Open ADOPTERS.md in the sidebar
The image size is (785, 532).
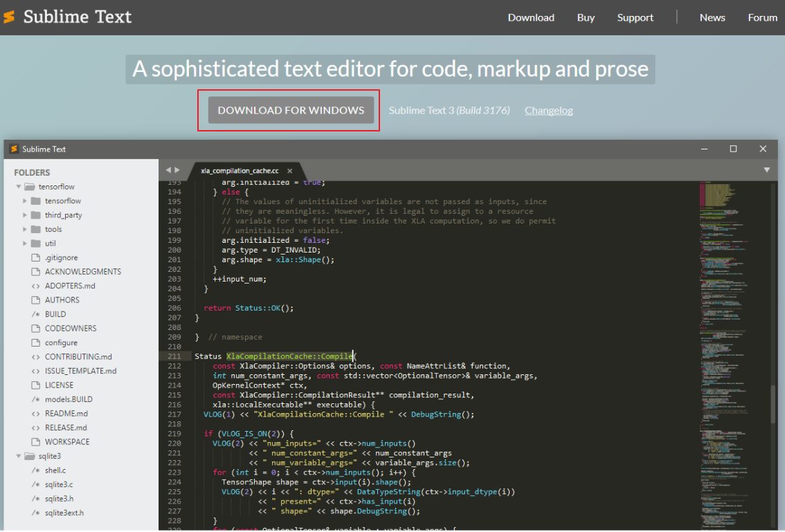[70, 286]
